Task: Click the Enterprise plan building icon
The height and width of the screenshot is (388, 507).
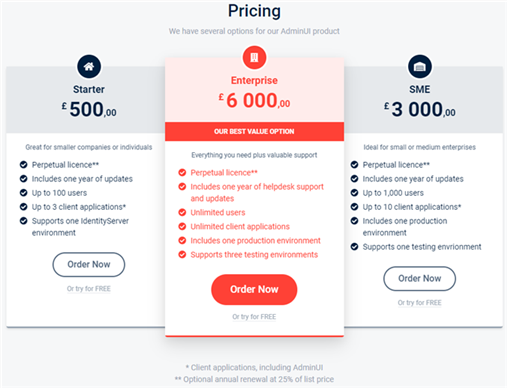Action: pos(254,58)
